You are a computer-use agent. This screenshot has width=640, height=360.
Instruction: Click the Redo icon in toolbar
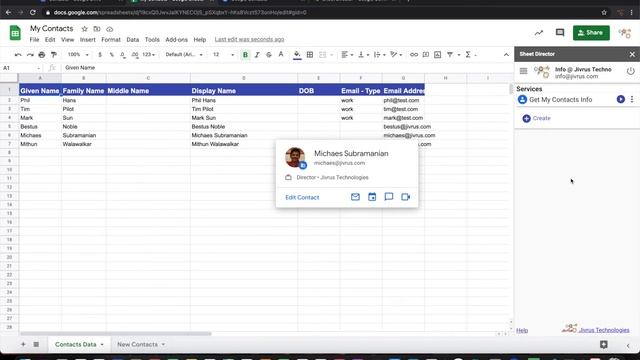click(30, 55)
